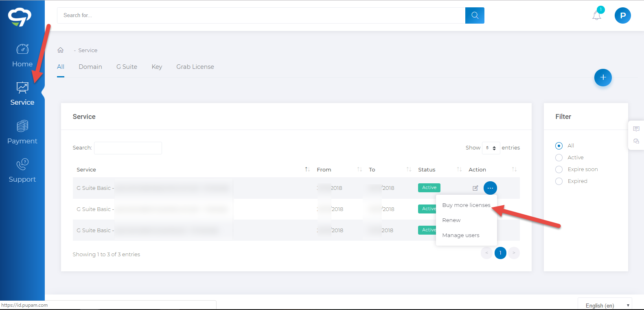Open the Support sidebar section
This screenshot has width=644, height=310.
coord(22,171)
